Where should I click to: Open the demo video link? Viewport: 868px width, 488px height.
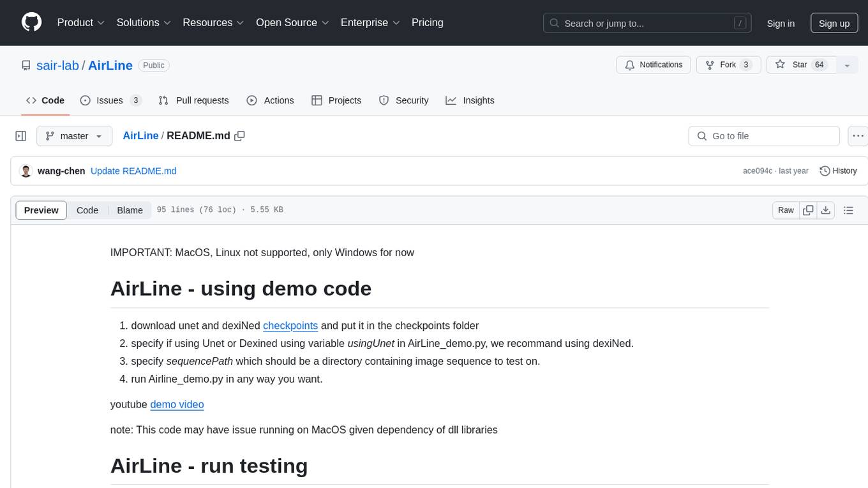coord(177,404)
